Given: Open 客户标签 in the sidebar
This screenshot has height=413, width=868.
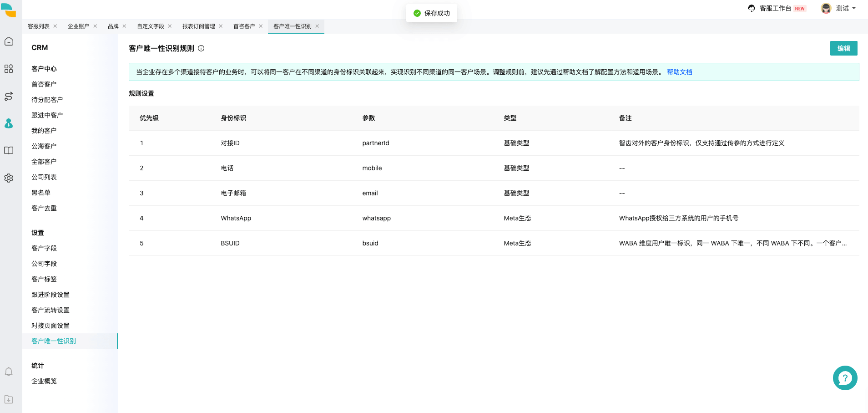Looking at the screenshot, I should pos(44,279).
